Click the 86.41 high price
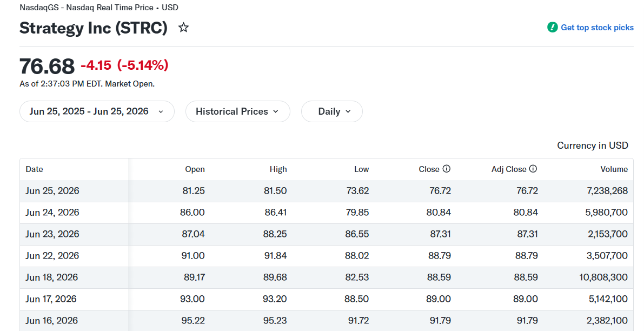This screenshot has width=644, height=331. click(276, 213)
